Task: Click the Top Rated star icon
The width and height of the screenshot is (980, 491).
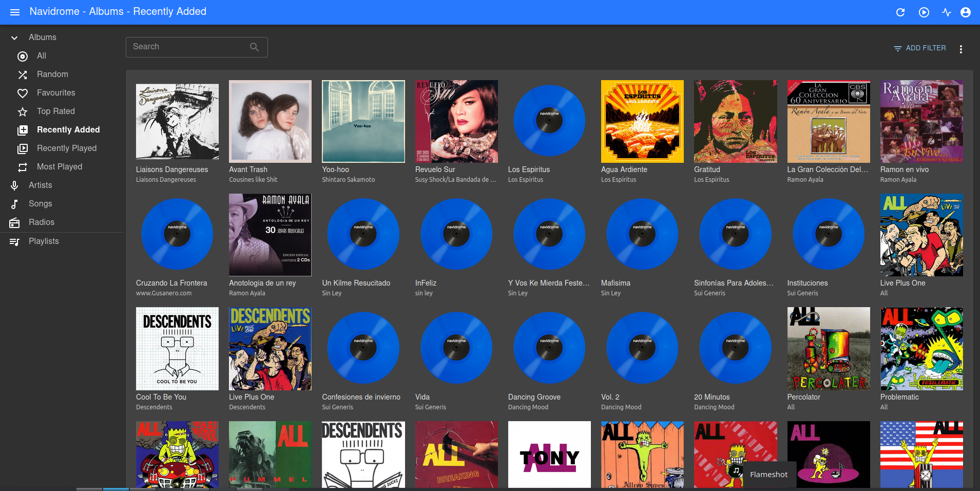Action: point(23,111)
